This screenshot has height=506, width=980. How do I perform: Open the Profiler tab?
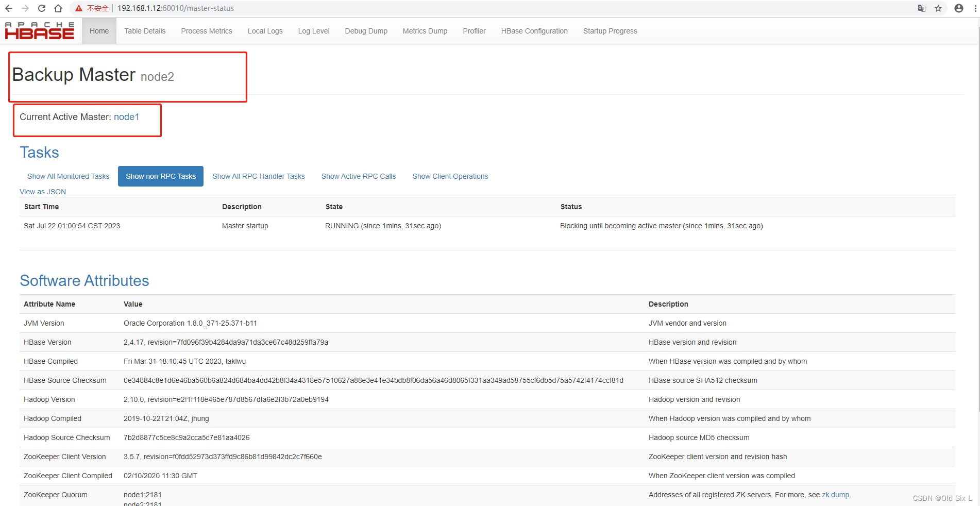(474, 31)
